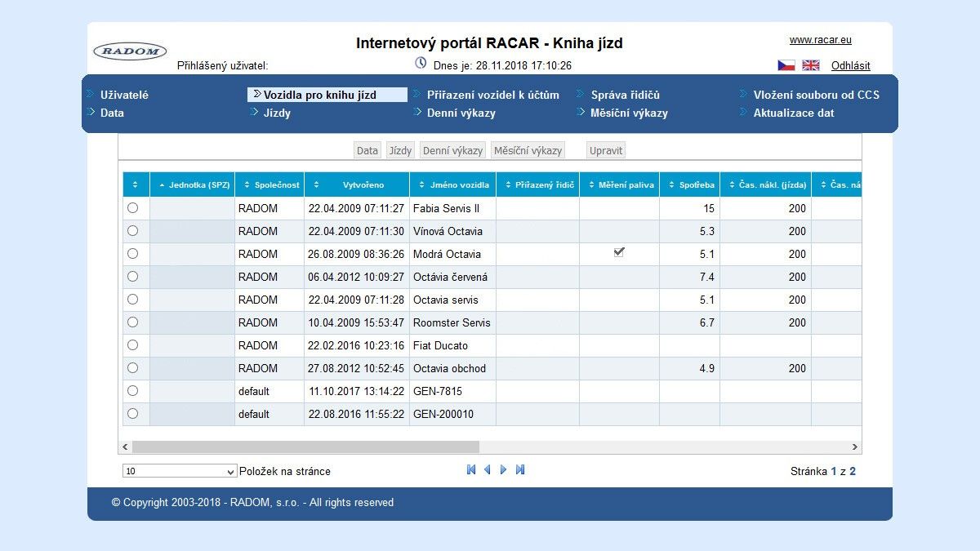Go to the next page arrow
The height and width of the screenshot is (551, 980).
(x=504, y=470)
